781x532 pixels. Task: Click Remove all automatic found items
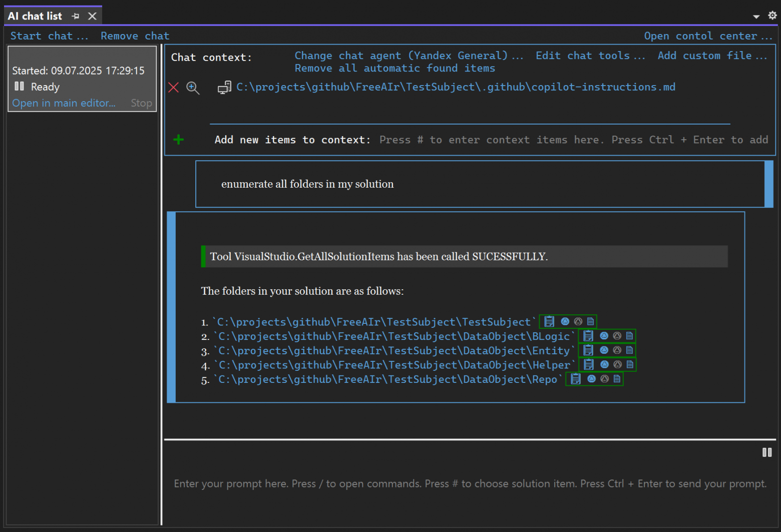(395, 68)
